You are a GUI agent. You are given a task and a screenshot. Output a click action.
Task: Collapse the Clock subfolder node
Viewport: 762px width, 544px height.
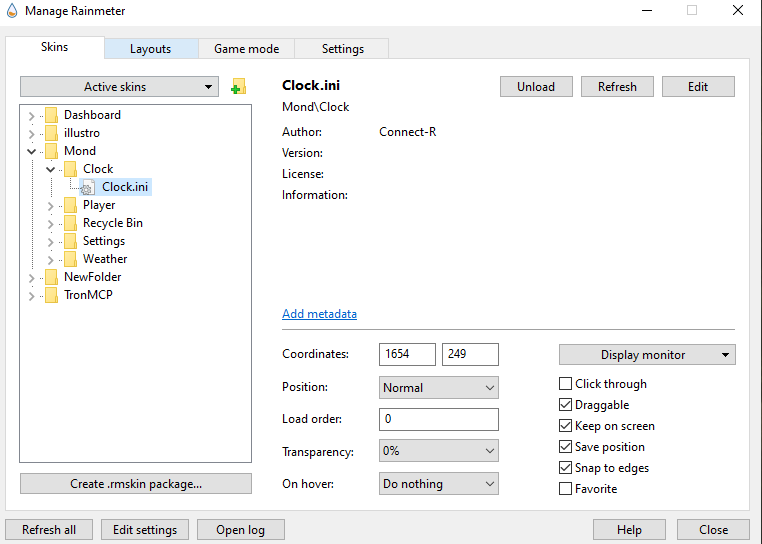pyautogui.click(x=51, y=170)
